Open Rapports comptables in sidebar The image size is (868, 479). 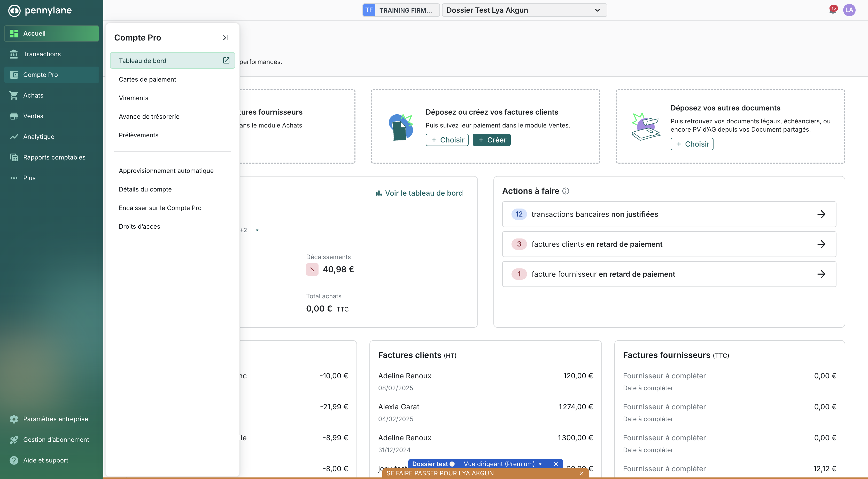[x=52, y=157]
